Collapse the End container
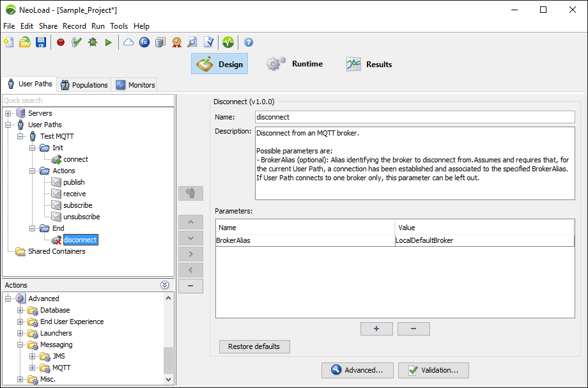This screenshot has height=388, width=588. tap(32, 228)
